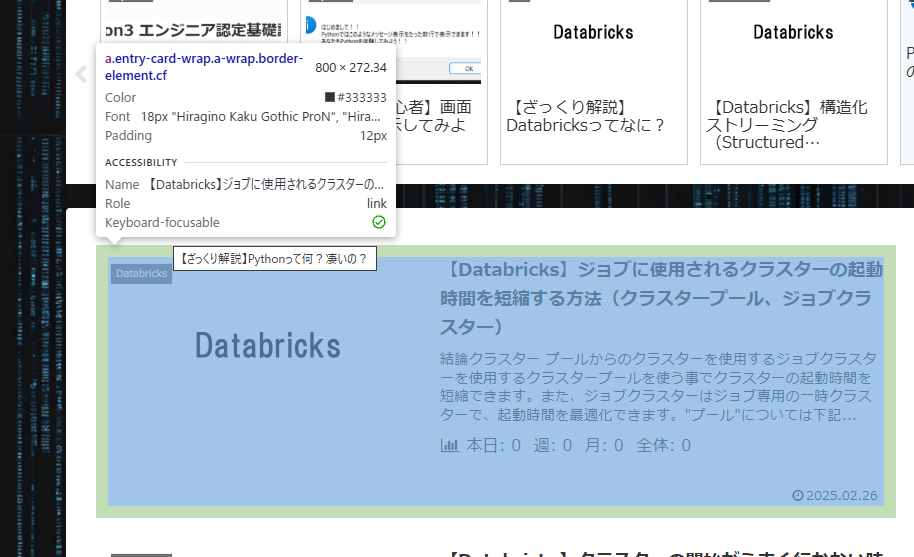This screenshot has width=914, height=557.
Task: Click the green keyboard-focusable checkmark icon
Action: click(379, 222)
